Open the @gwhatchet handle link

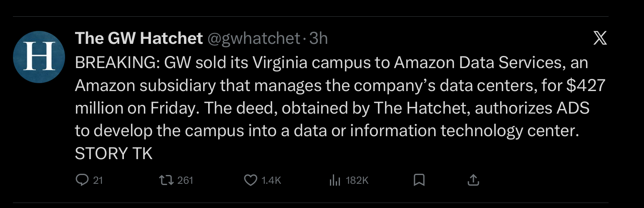pos(253,38)
